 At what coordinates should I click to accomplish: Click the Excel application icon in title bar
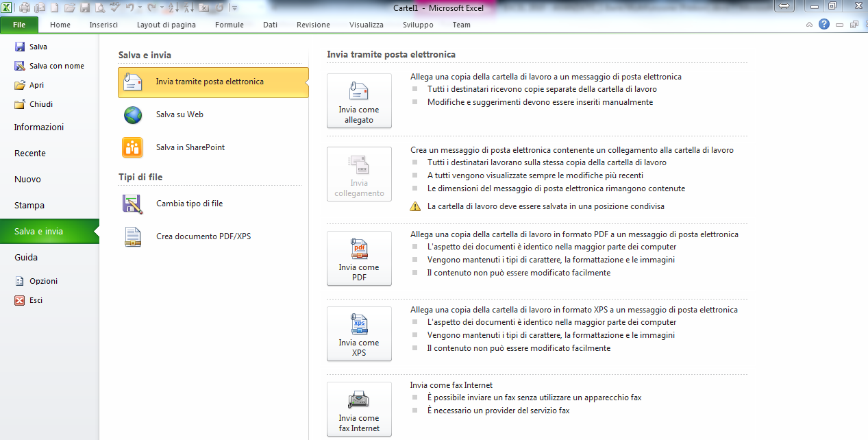[x=6, y=8]
